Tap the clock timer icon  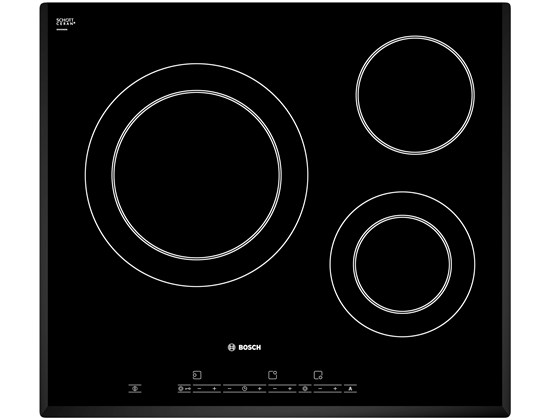tap(244, 388)
